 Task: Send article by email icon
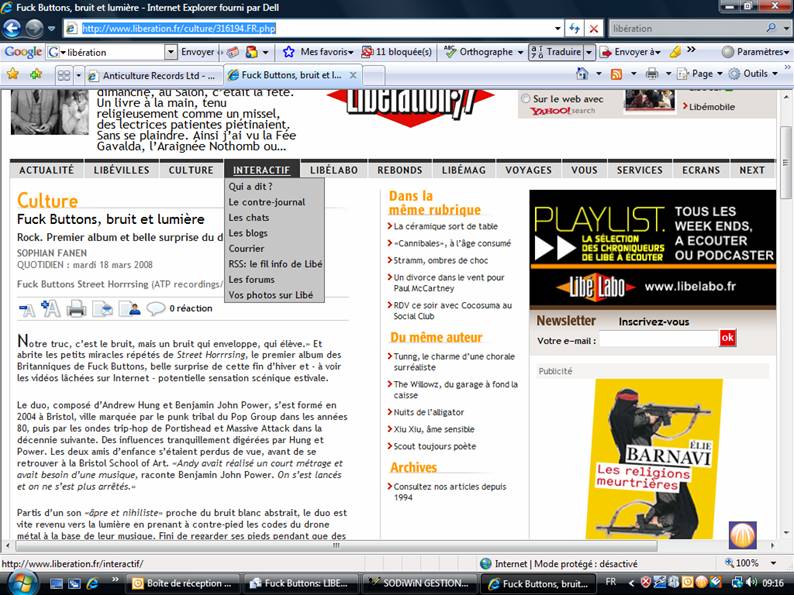(103, 309)
